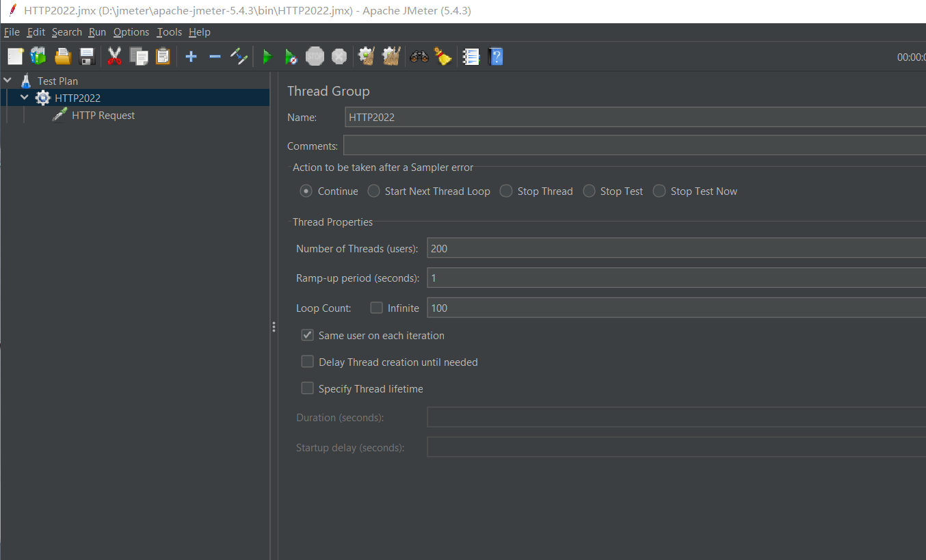Viewport: 926px width, 560px height.
Task: Open the Templates icon in toolbar
Action: pyautogui.click(x=38, y=56)
